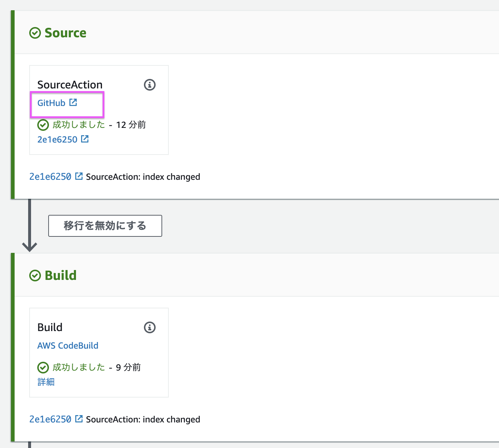Viewport: 499px width, 448px height.
Task: Click the green success checkmark on Build stage
Action: 35,275
